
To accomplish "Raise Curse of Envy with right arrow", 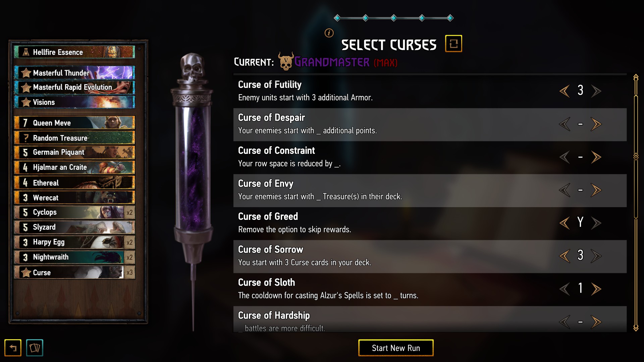I will click(596, 190).
